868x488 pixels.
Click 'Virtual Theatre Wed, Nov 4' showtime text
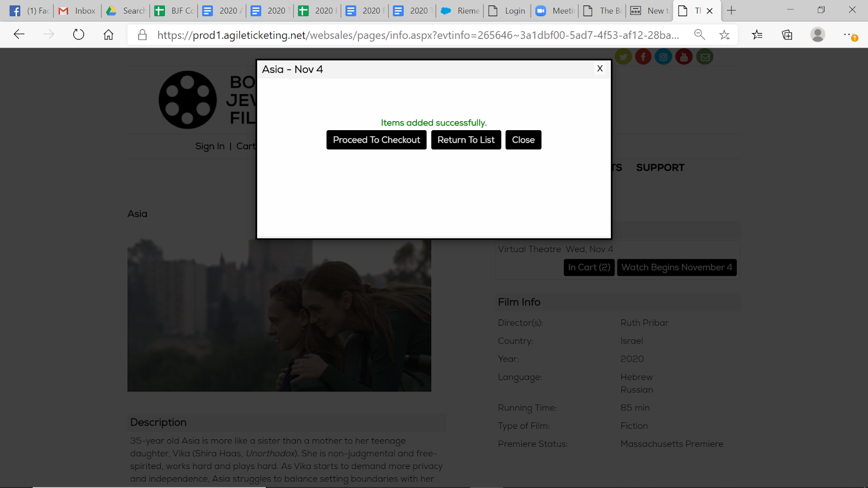(556, 249)
